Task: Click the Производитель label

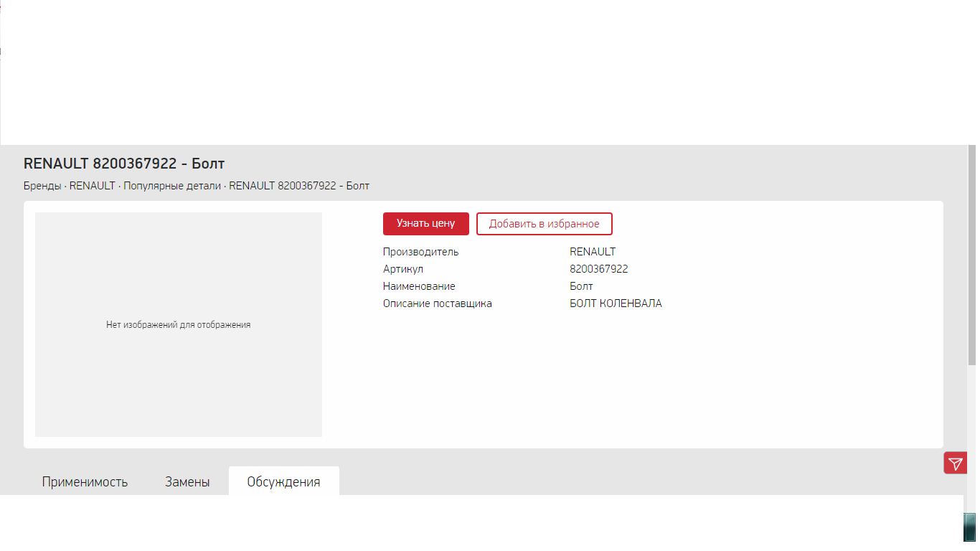Action: pyautogui.click(x=420, y=252)
